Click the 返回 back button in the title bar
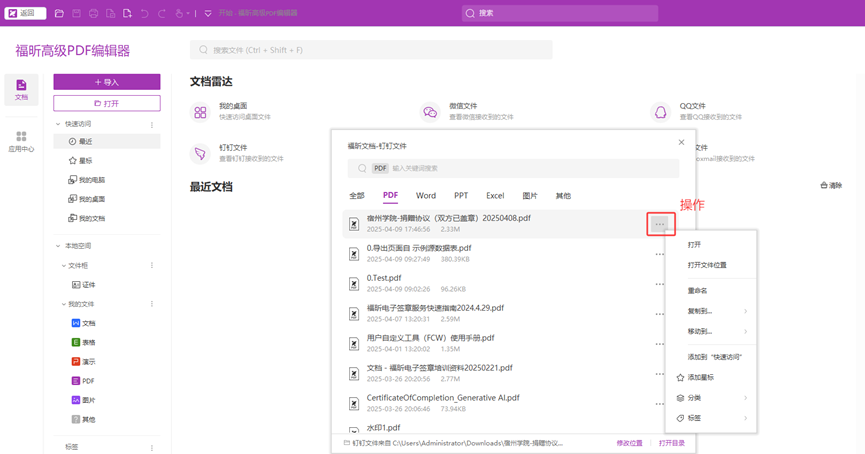This screenshot has width=865, height=454. [x=25, y=13]
